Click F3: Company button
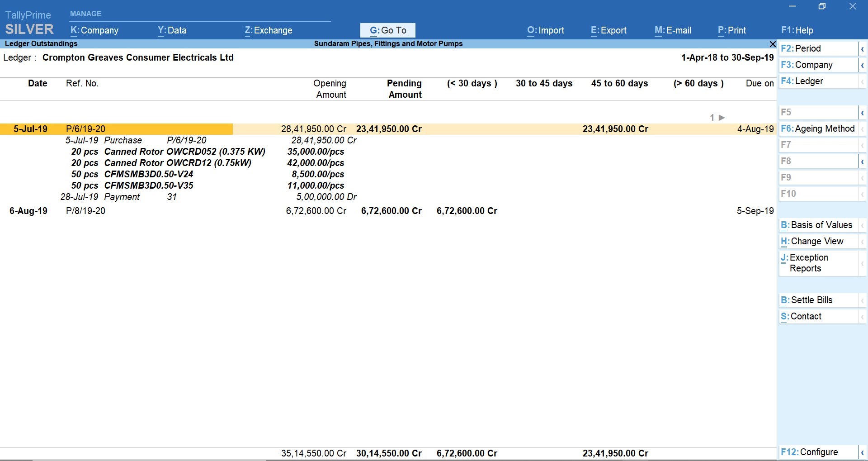This screenshot has height=461, width=868. click(818, 65)
